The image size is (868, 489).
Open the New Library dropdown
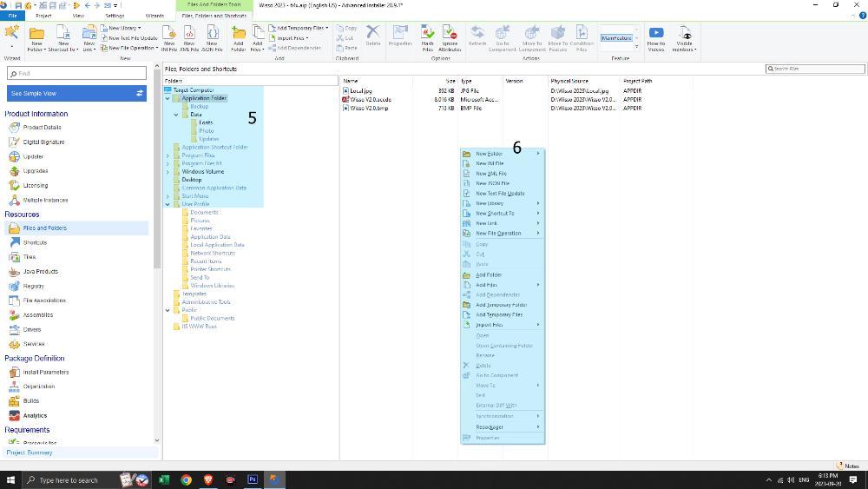click(x=121, y=28)
